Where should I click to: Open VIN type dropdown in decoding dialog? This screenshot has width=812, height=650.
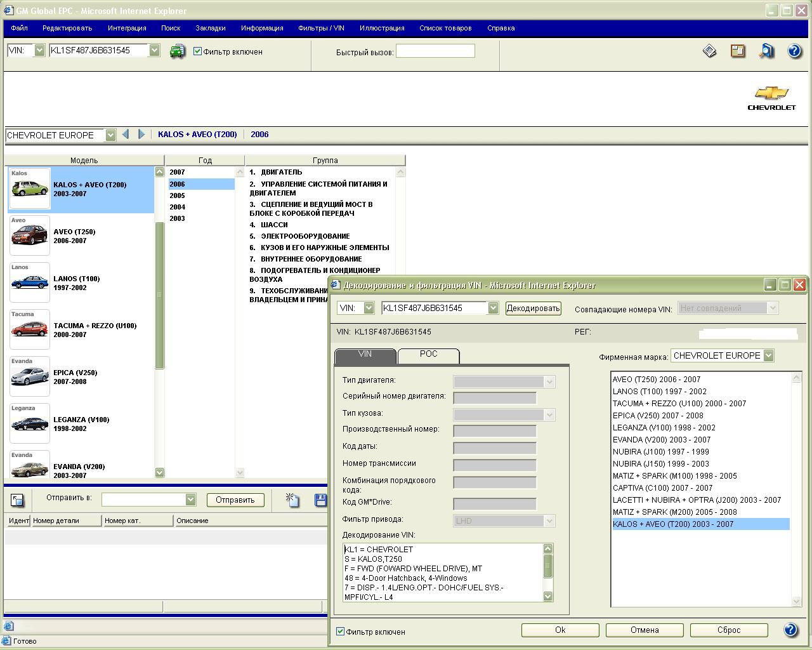point(369,308)
